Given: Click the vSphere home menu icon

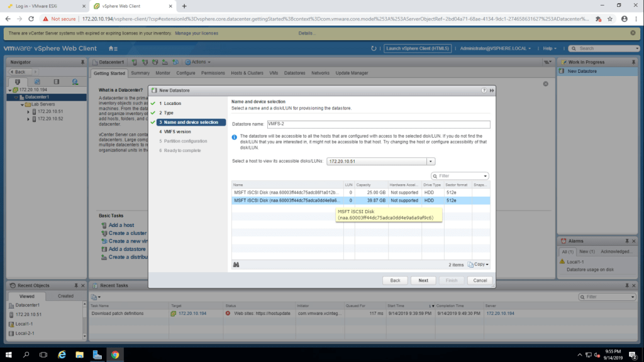Looking at the screenshot, I should click(113, 48).
